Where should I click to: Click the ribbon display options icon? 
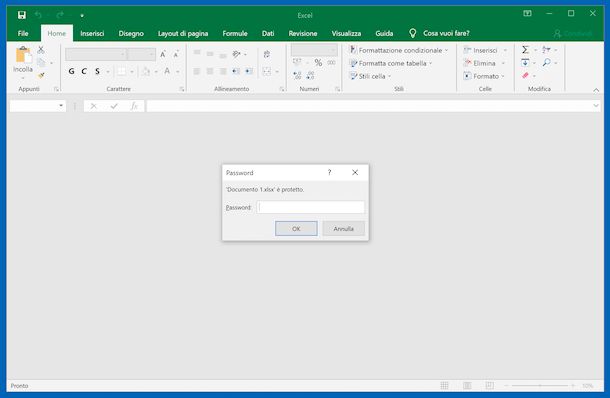[527, 14]
